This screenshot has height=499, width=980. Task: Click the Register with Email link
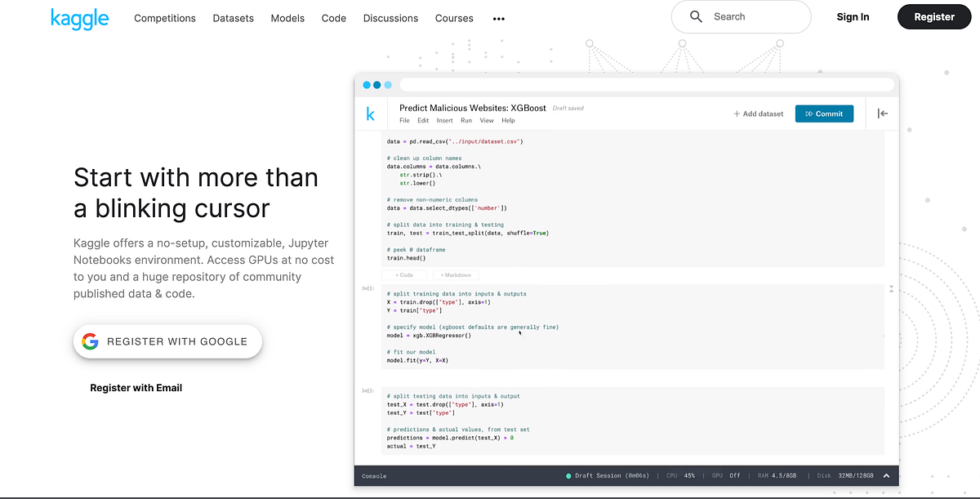point(136,387)
